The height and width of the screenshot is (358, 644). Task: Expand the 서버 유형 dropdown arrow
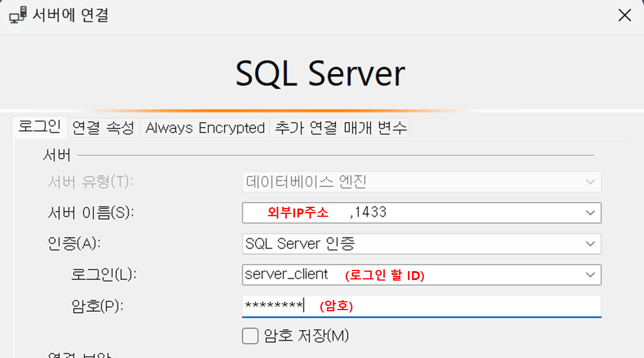point(590,182)
